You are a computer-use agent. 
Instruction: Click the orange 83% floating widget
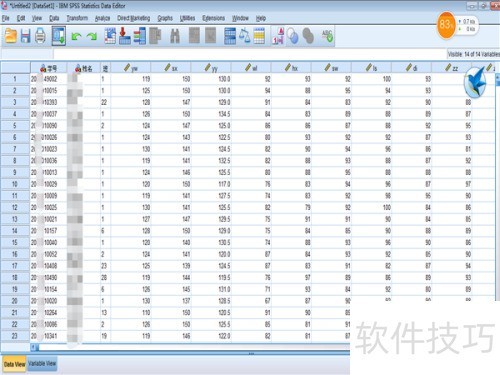point(446,25)
